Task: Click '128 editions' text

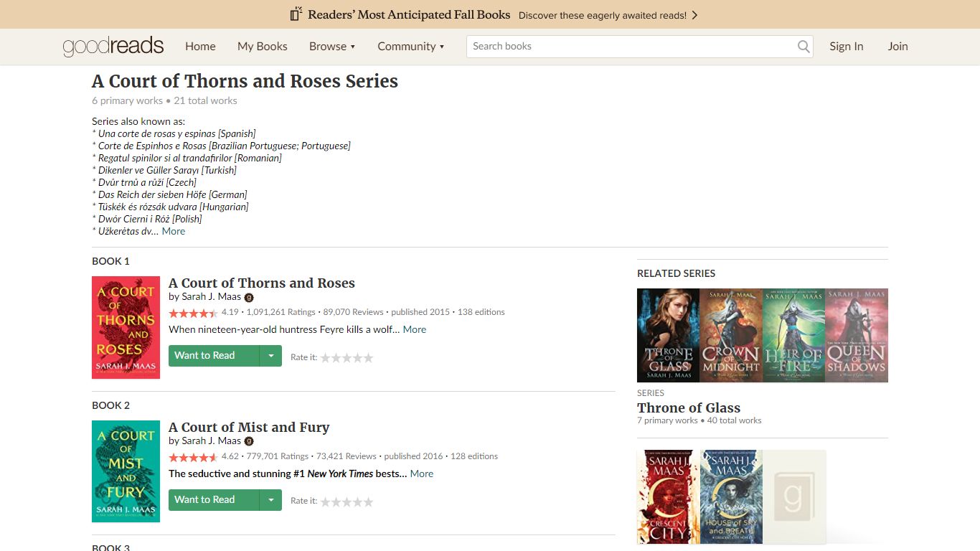Action: (473, 456)
